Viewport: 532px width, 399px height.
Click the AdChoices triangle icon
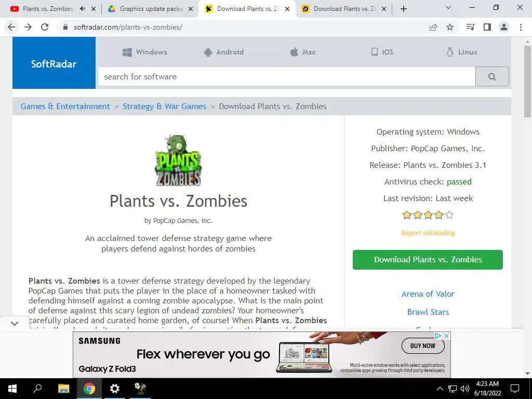tap(438, 336)
